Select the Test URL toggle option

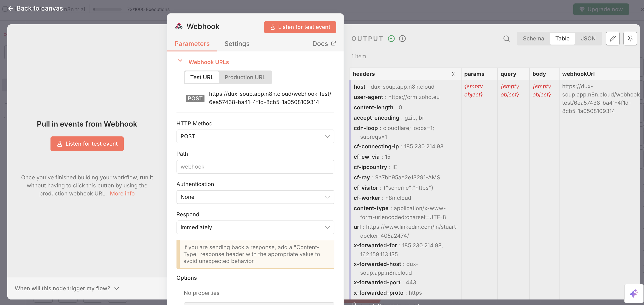point(202,77)
